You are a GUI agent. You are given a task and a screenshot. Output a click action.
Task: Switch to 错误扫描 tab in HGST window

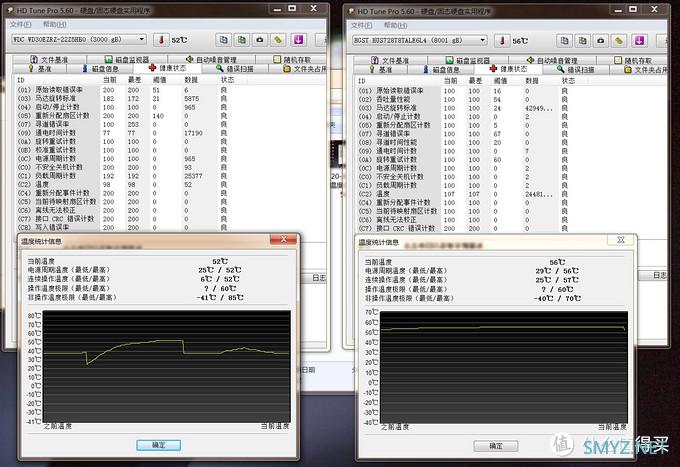click(576, 69)
